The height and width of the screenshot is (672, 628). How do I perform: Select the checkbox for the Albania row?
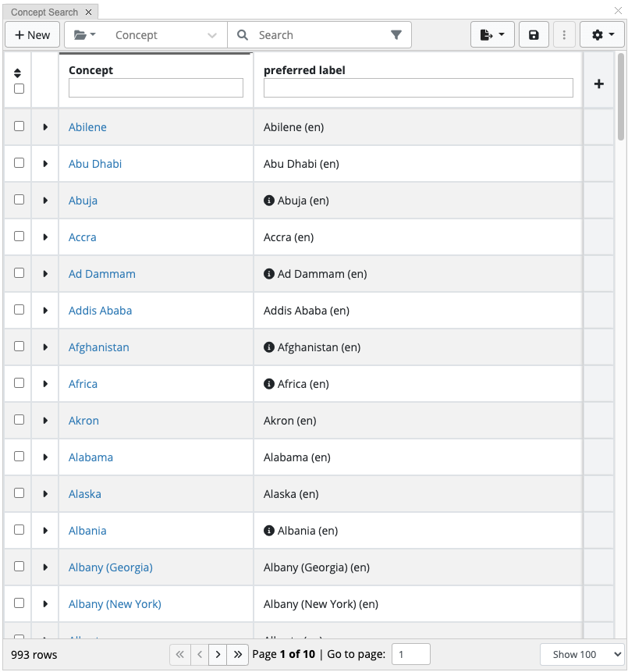point(17,529)
